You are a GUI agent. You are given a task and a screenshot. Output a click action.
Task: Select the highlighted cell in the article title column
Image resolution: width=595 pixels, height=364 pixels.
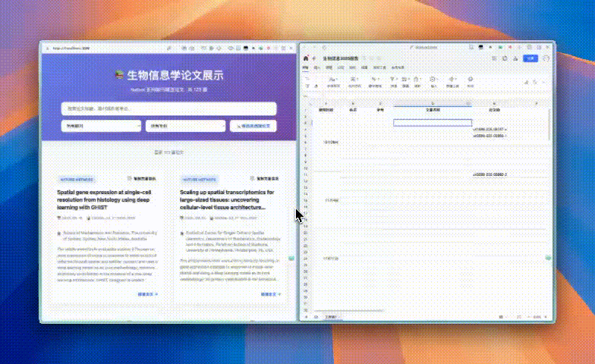point(433,123)
